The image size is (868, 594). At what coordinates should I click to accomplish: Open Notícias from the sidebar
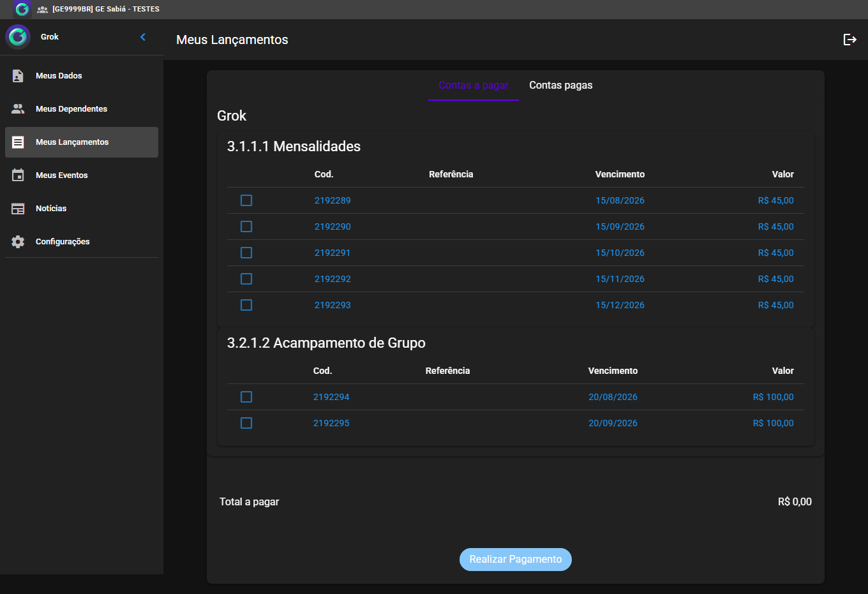pos(82,209)
